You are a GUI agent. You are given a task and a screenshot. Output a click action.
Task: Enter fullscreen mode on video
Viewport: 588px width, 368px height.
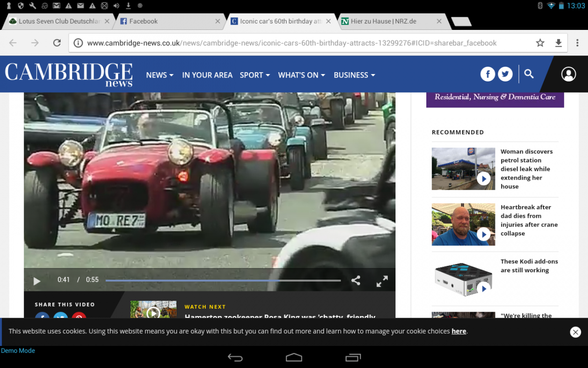pos(382,281)
